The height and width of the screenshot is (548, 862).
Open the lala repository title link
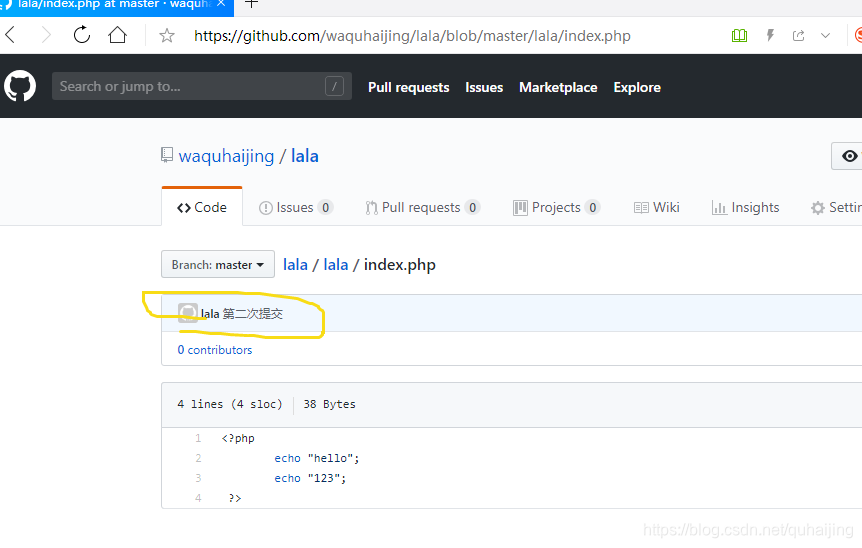(305, 156)
